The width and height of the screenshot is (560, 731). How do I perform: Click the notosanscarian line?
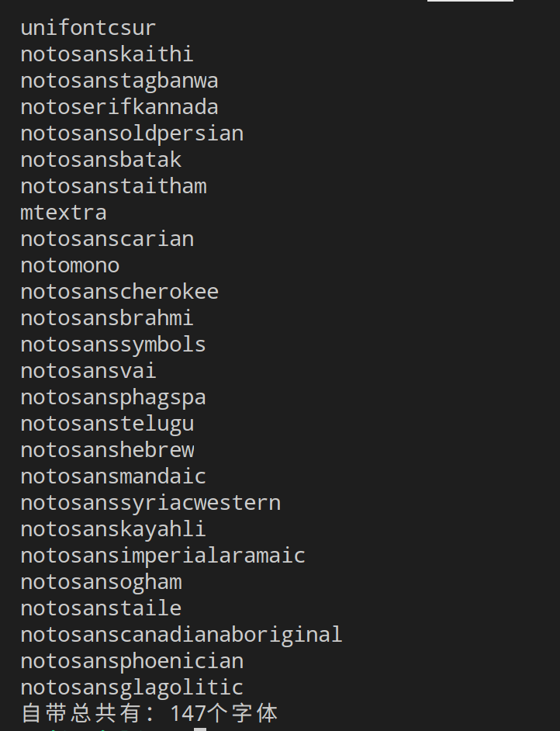(x=107, y=239)
